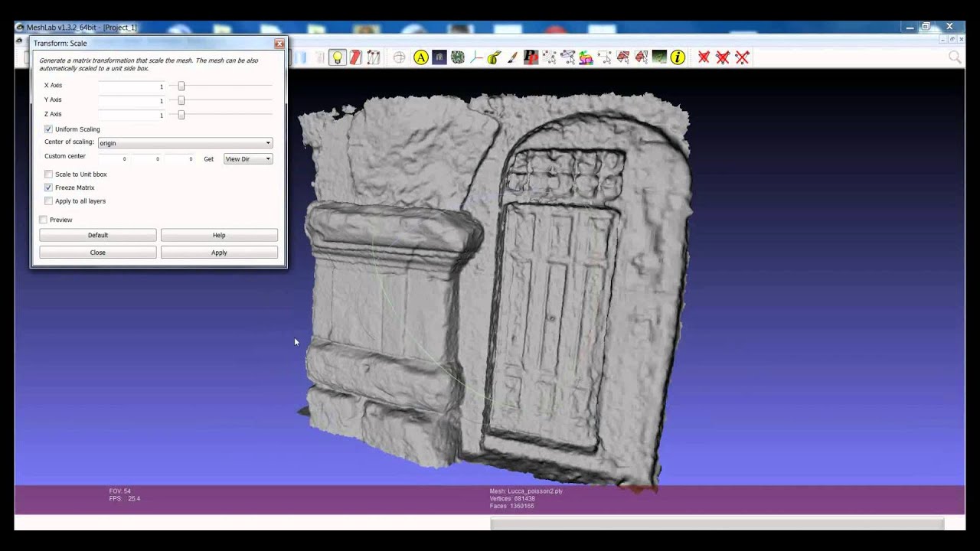
Task: Check the Apply to all layers option
Action: 49,201
